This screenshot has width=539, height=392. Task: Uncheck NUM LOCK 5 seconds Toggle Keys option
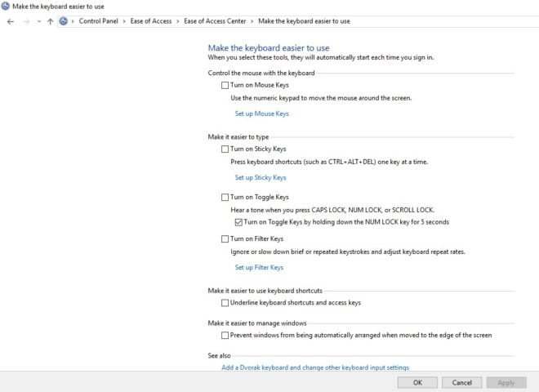pos(238,222)
